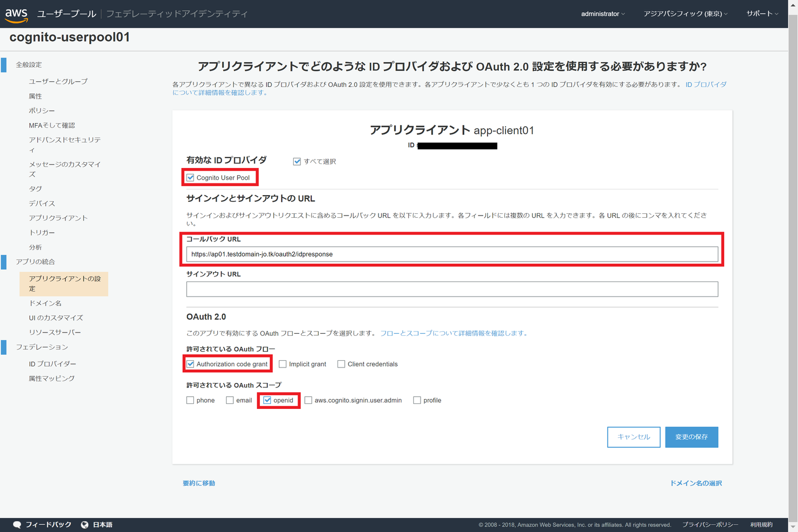The height and width of the screenshot is (532, 798).
Task: Open the サポート dropdown menu
Action: coord(762,14)
